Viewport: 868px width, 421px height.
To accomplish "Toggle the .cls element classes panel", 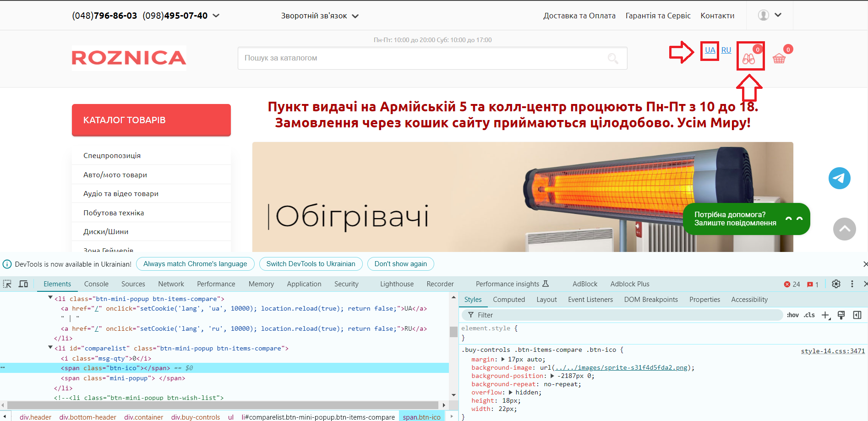I will pyautogui.click(x=809, y=315).
